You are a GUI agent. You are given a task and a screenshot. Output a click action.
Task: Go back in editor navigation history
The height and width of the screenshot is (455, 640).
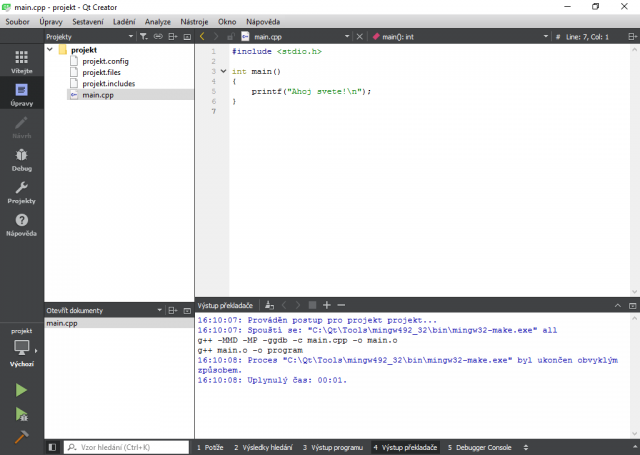pyautogui.click(x=202, y=37)
